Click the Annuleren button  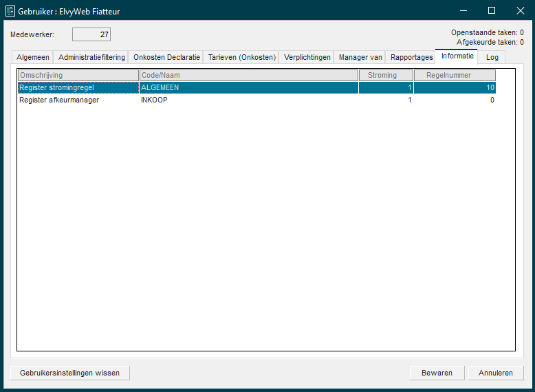coord(495,373)
